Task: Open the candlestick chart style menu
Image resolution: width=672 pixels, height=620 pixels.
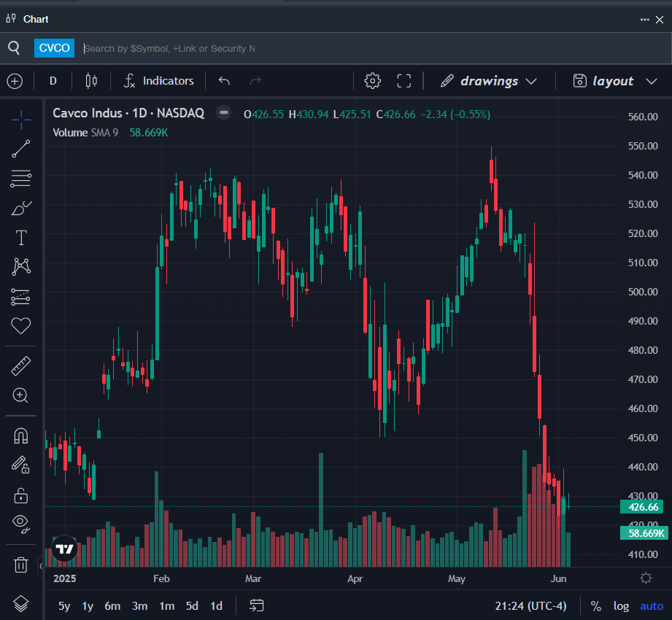Action: (x=91, y=81)
